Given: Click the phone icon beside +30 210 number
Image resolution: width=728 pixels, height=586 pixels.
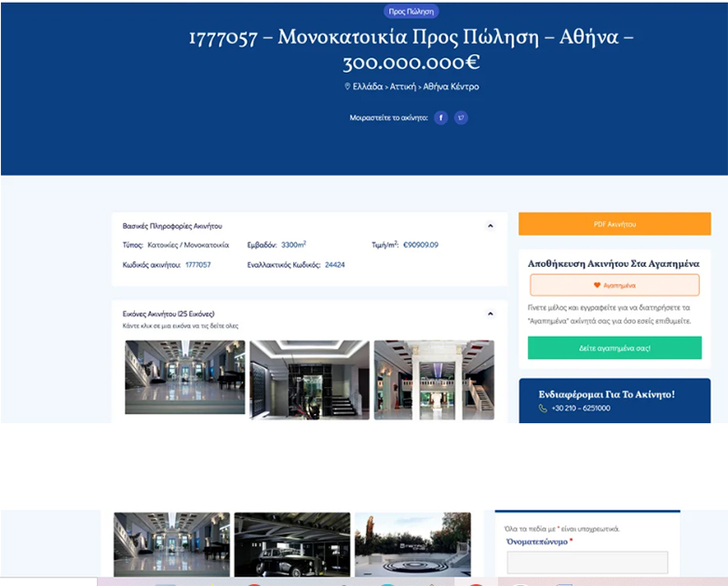Looking at the screenshot, I should (x=543, y=408).
